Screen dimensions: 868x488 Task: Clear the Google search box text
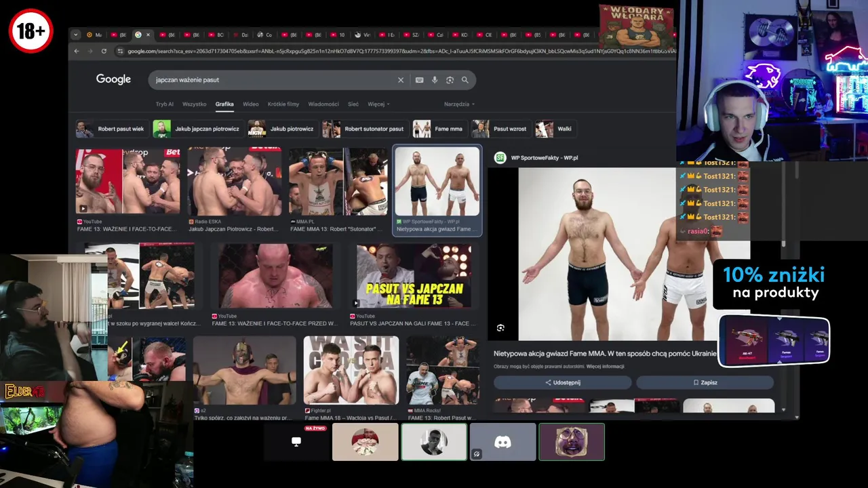(400, 80)
